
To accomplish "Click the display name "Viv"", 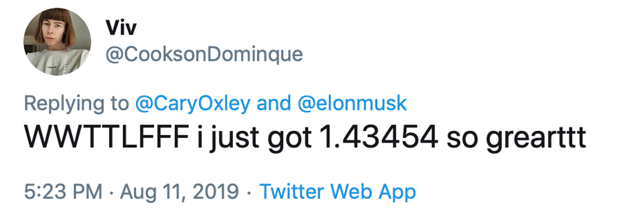I will [x=120, y=28].
